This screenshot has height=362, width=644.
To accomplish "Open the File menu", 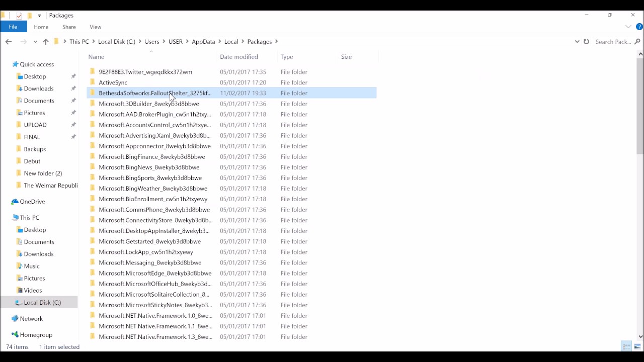I will pyautogui.click(x=13, y=27).
